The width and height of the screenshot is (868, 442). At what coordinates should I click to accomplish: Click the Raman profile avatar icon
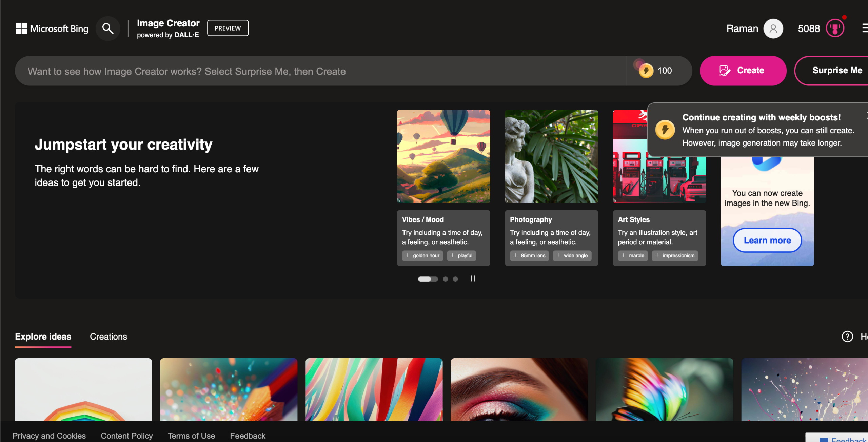[x=773, y=28]
